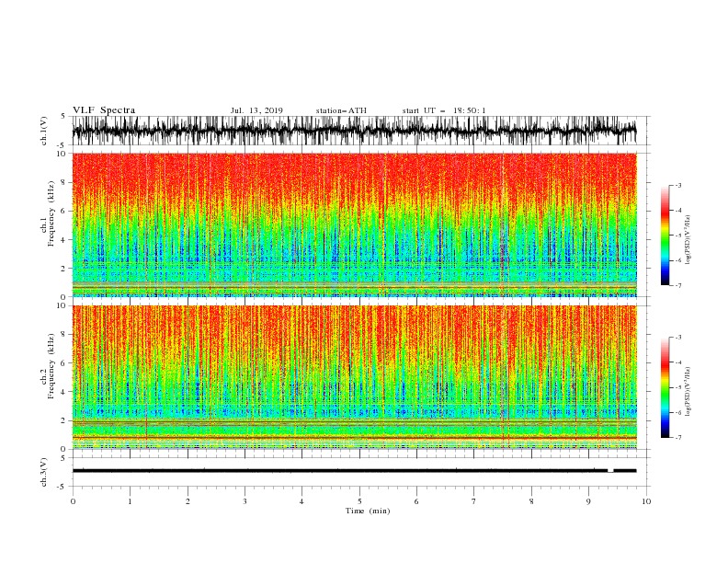
Task: Click the "ch.3(V)" axis label
Action: (x=44, y=472)
